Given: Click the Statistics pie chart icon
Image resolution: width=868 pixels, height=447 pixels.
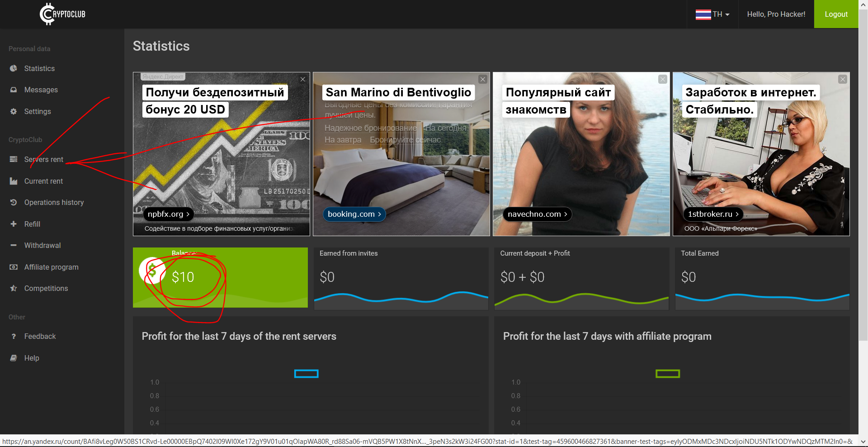Looking at the screenshot, I should 14,68.
